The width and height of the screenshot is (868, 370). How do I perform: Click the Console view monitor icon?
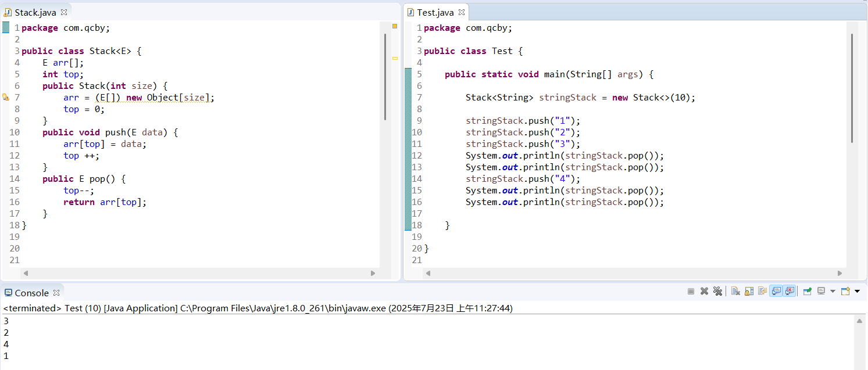point(8,293)
